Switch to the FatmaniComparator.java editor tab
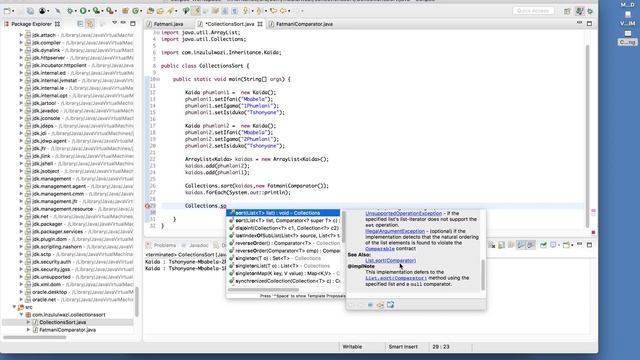Viewport: 640px width, 360px height. 304,24
